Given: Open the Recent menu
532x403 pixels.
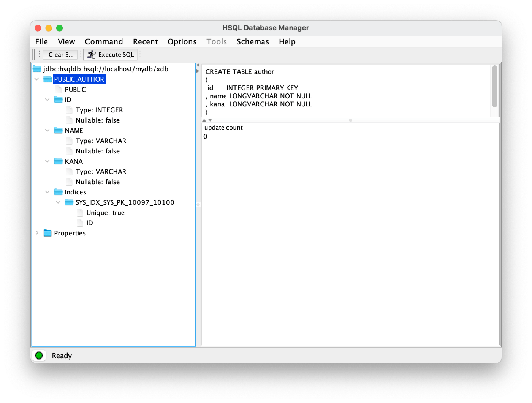Looking at the screenshot, I should pos(146,41).
